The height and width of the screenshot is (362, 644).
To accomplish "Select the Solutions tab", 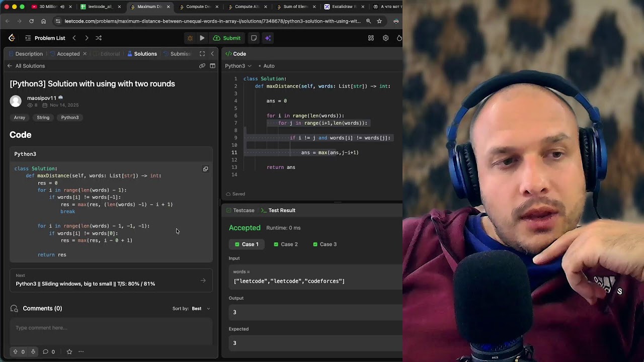I will click(142, 54).
